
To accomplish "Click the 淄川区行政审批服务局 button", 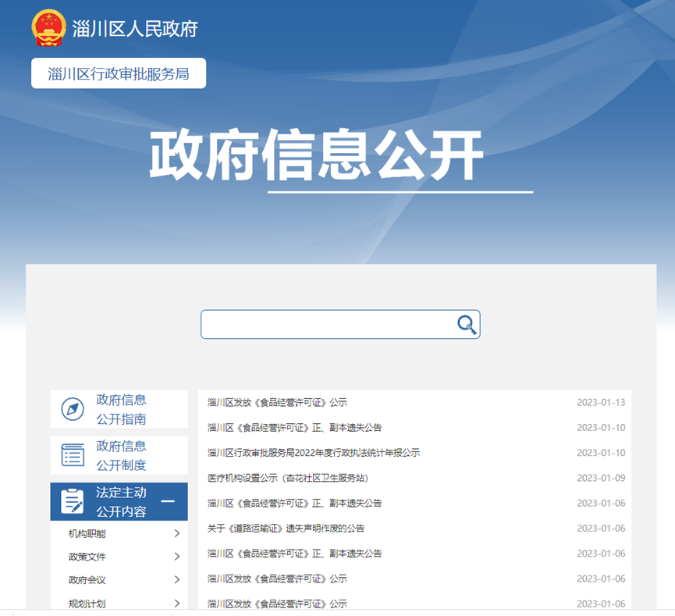I will [119, 73].
